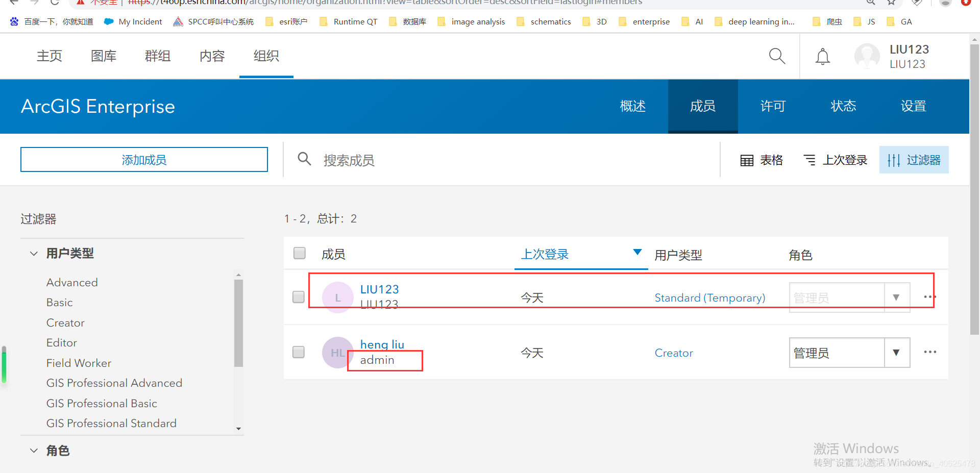Switch to the 设置 organization tab
This screenshot has width=980, height=473.
click(x=914, y=106)
